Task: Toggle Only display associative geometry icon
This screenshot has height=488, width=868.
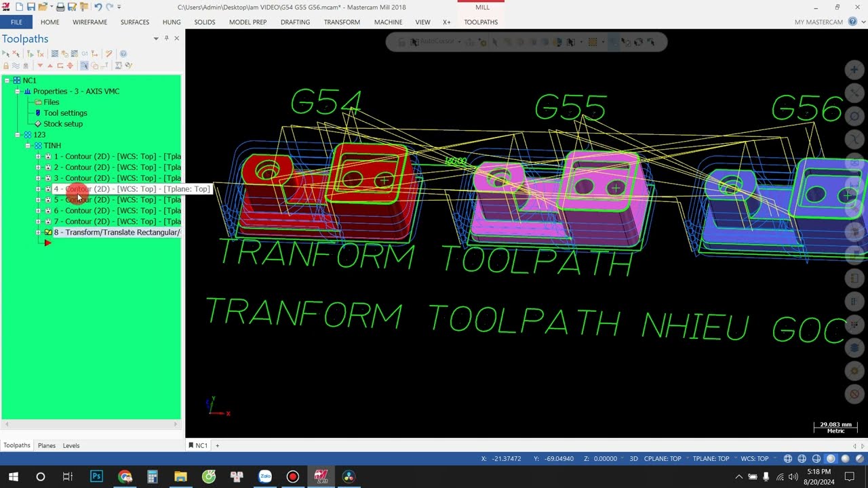Action: click(x=95, y=66)
